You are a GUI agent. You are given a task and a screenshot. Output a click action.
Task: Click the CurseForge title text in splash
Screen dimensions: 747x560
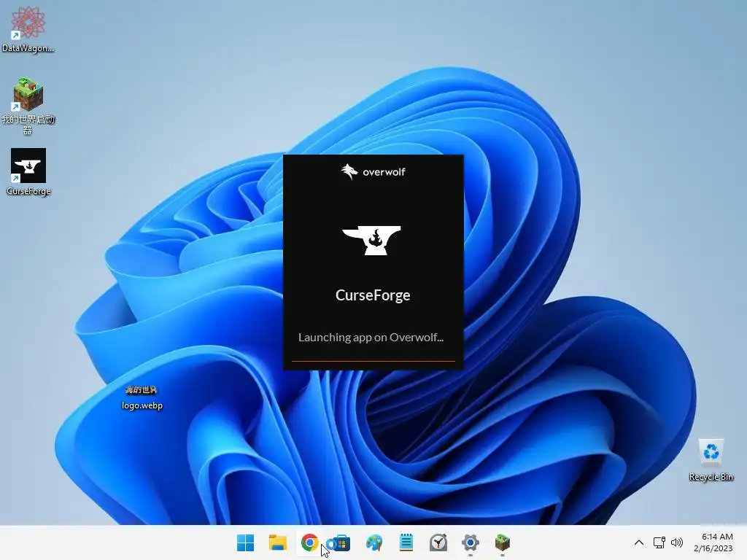373,295
